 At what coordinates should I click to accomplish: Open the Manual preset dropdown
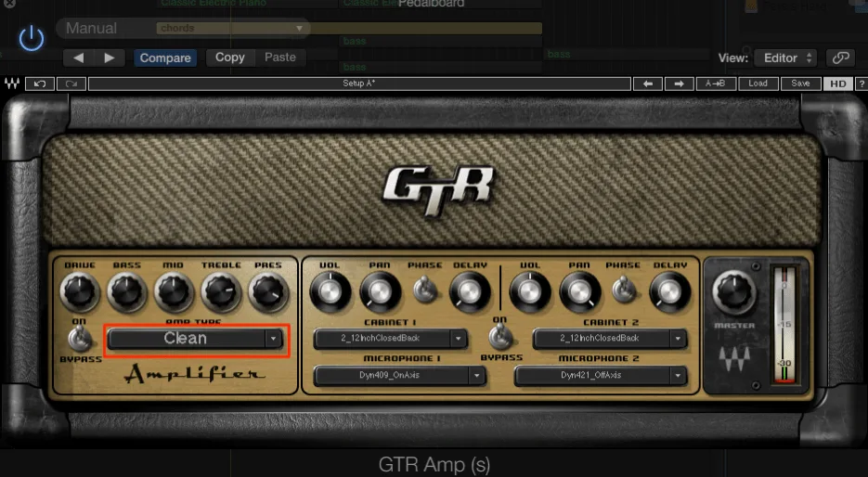[x=183, y=28]
